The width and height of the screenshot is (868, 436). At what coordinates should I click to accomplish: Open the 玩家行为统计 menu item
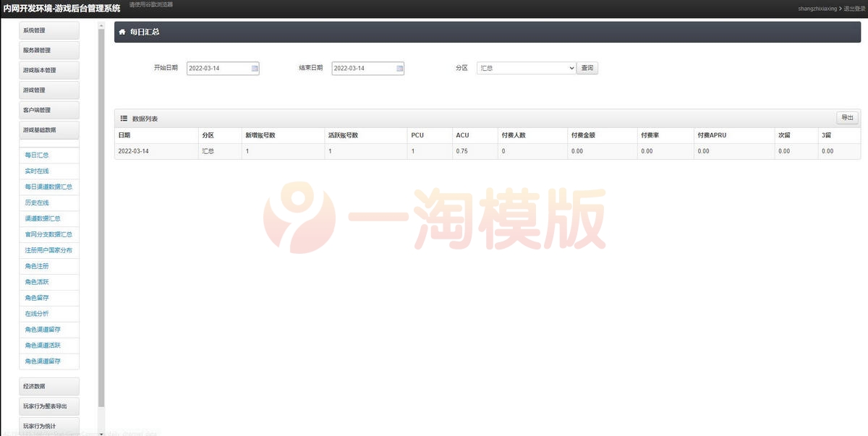click(x=48, y=426)
